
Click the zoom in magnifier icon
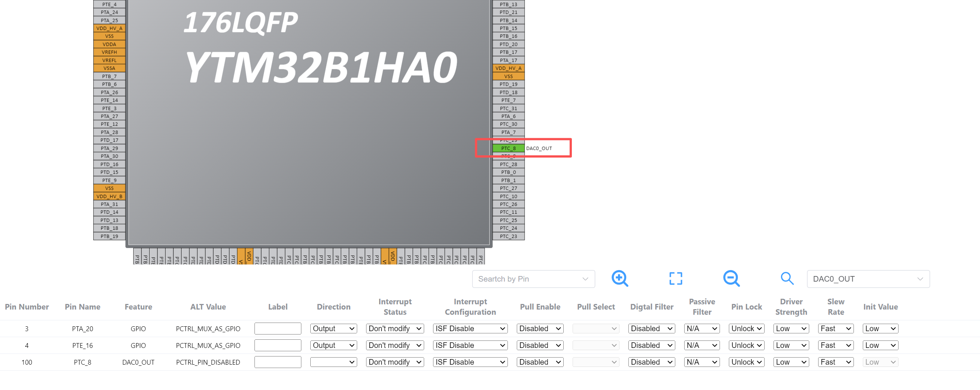click(619, 278)
